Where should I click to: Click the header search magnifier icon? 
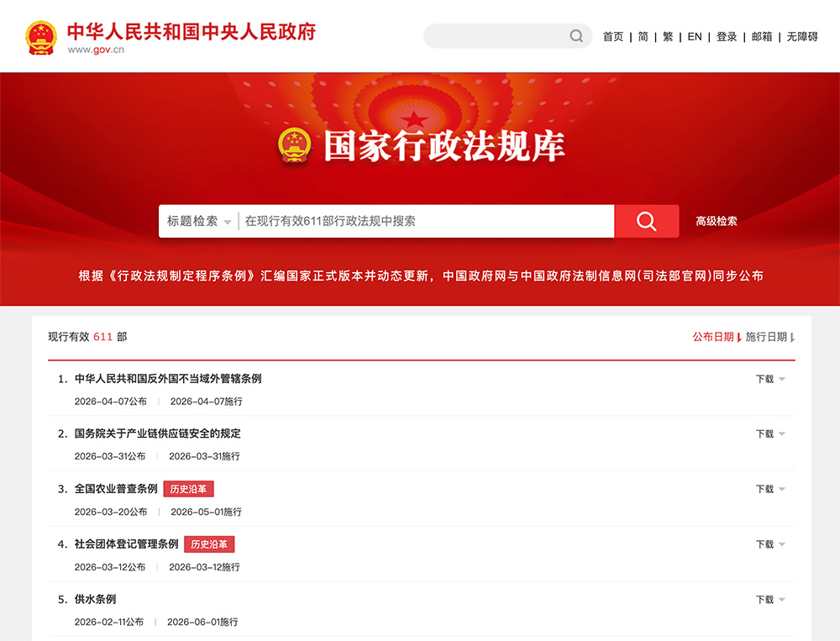pyautogui.click(x=576, y=36)
